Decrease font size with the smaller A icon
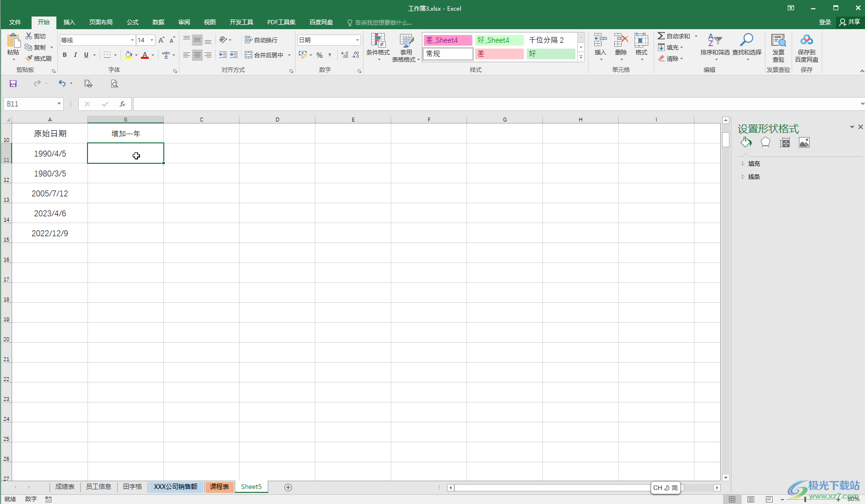 point(172,40)
